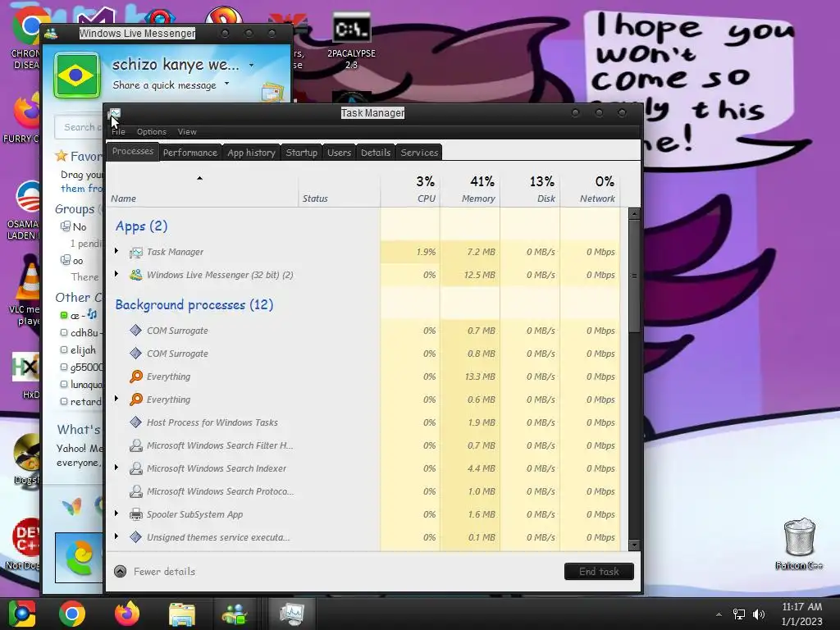Open the 2PACALYPSE 2.8 desktop shortcut
840x630 pixels.
(351, 41)
